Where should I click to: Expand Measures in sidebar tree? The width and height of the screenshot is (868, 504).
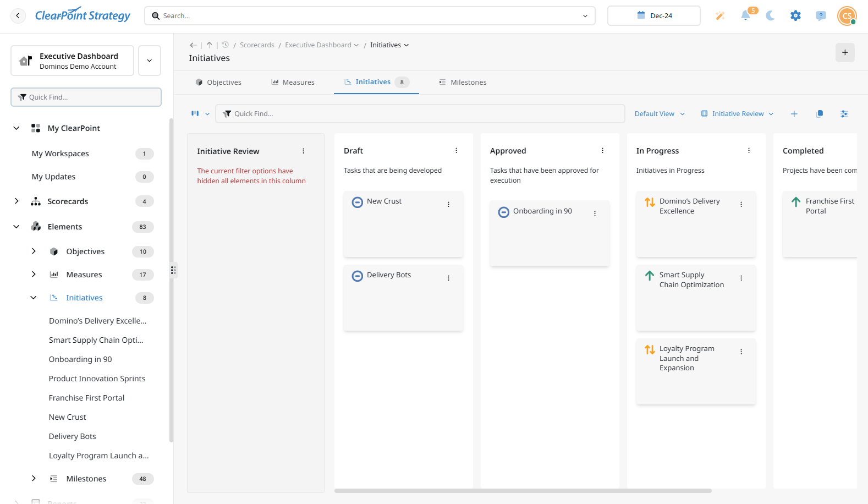34,275
